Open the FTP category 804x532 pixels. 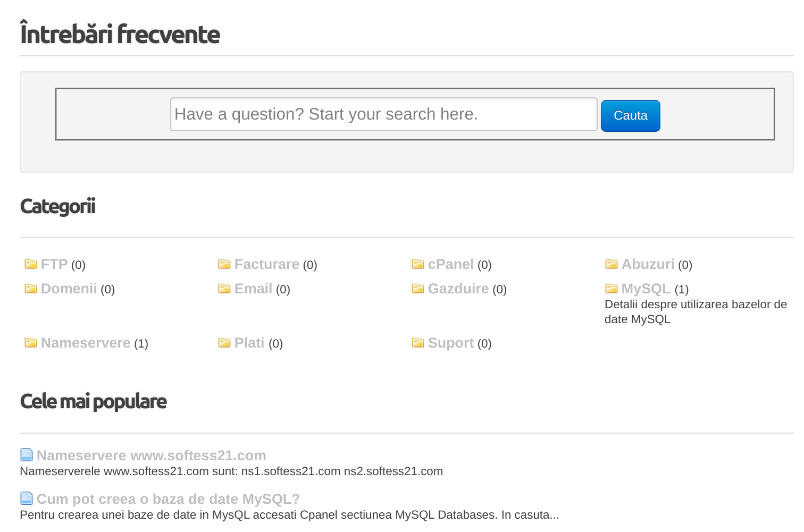click(54, 264)
